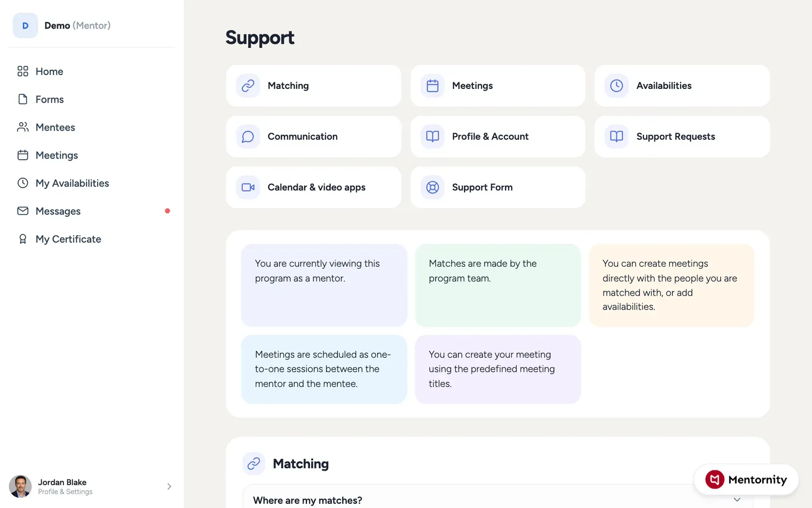Click the link icon beside the Matching section heading

(254, 463)
